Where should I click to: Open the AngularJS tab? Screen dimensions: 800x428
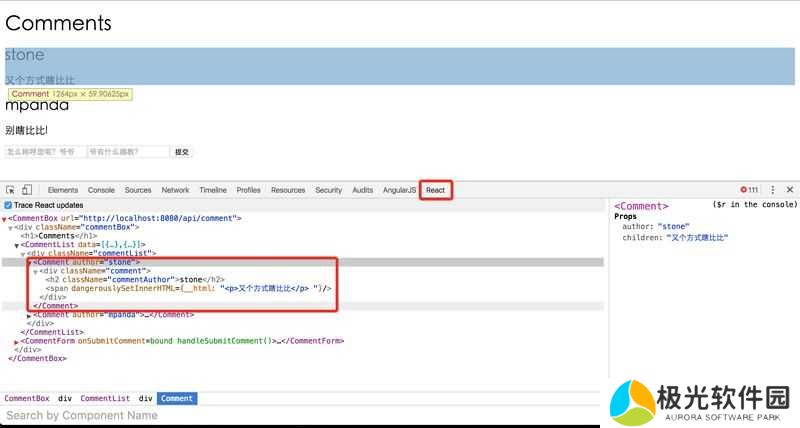point(400,190)
